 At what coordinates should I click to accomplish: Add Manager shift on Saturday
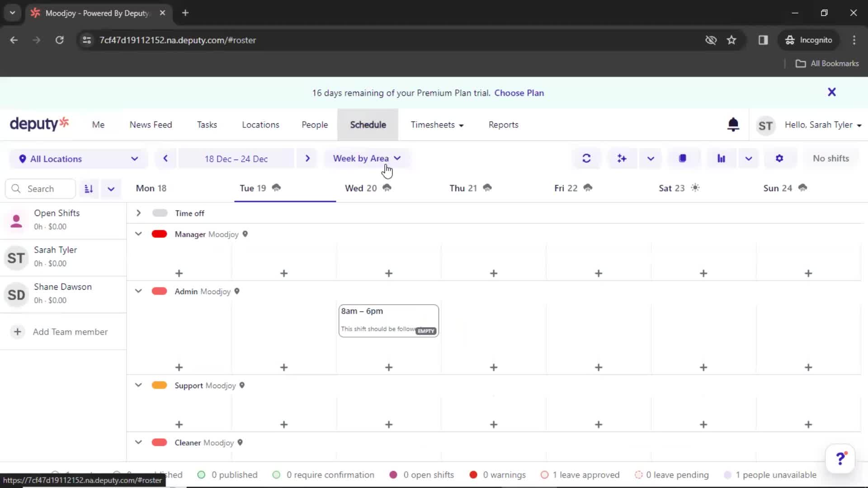coord(703,273)
